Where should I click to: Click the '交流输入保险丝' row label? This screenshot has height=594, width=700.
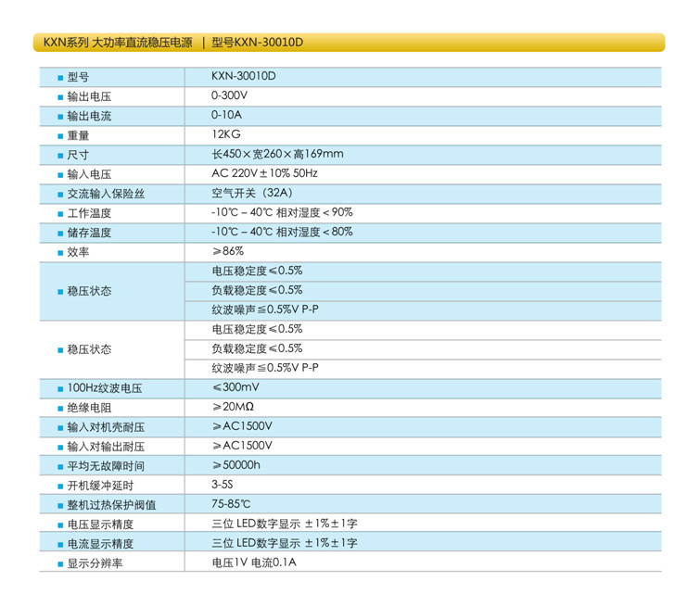pyautogui.click(x=106, y=194)
